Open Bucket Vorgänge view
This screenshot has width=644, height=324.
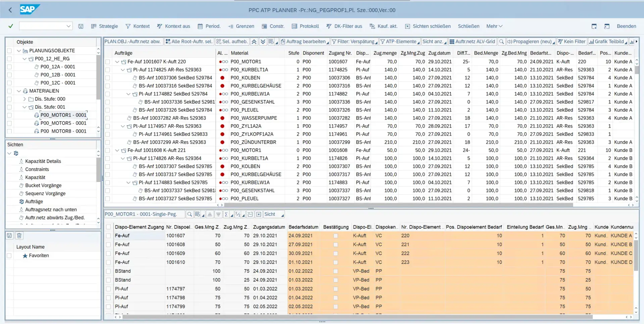(x=43, y=185)
